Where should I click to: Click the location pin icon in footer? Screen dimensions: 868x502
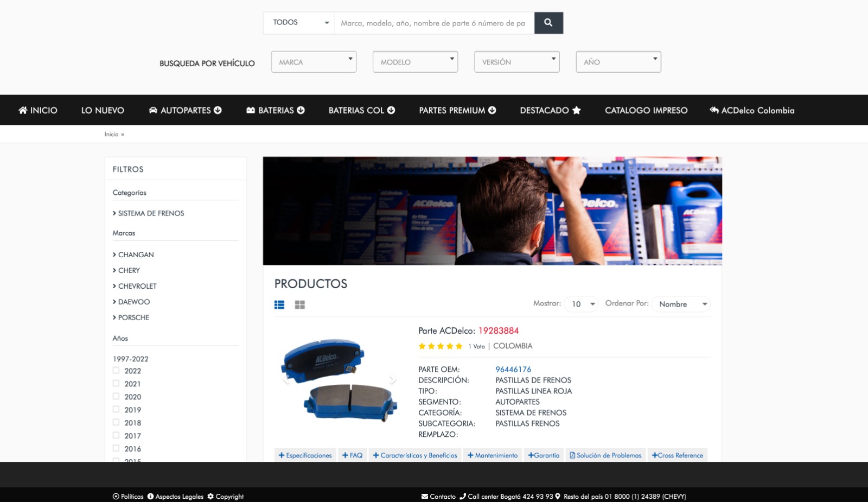click(558, 496)
